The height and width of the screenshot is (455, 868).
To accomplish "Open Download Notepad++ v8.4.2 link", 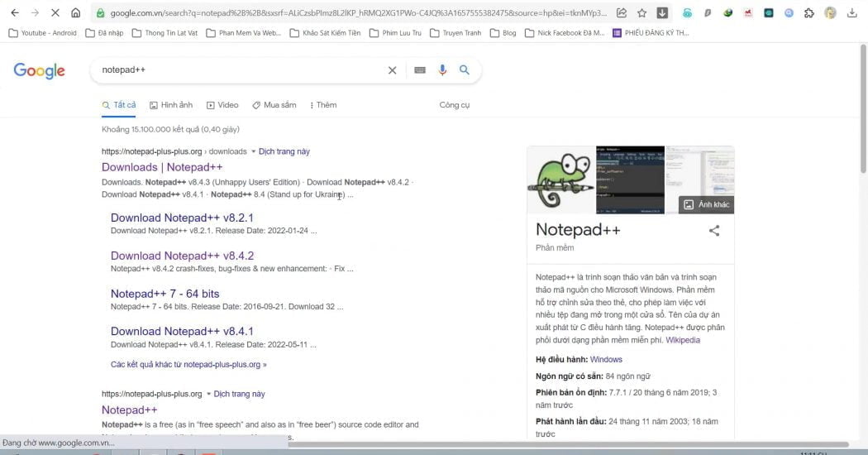I will pos(182,256).
